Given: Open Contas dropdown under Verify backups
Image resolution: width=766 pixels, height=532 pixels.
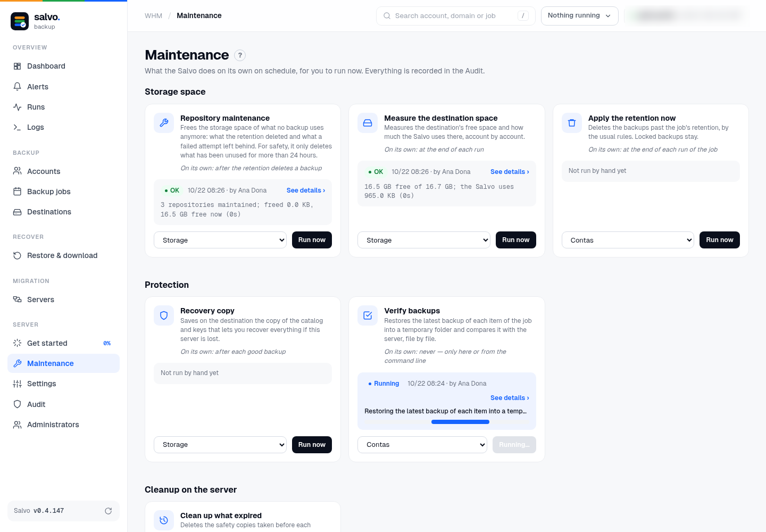Looking at the screenshot, I should (x=422, y=445).
